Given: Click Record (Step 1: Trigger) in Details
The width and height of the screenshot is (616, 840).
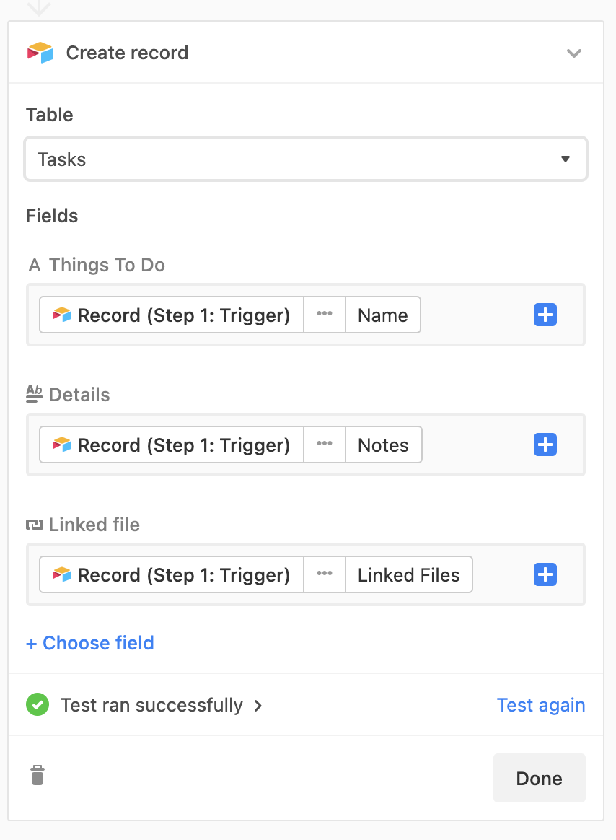Looking at the screenshot, I should (x=172, y=445).
